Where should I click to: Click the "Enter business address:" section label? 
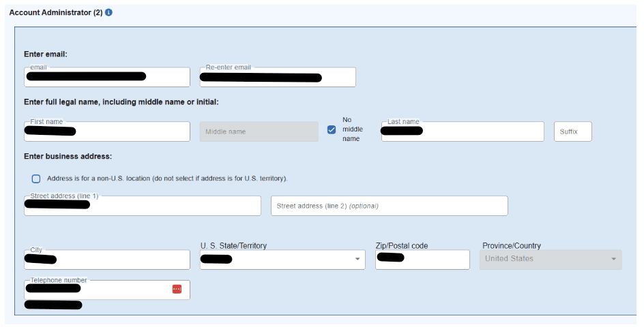coord(68,157)
